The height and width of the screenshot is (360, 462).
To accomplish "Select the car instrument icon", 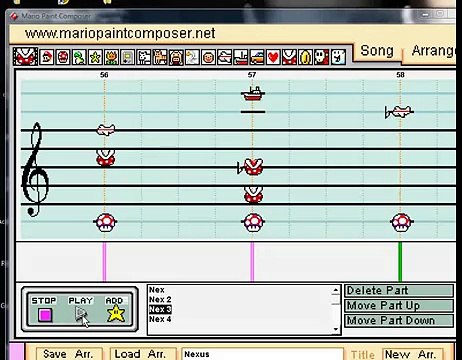I will click(257, 57).
